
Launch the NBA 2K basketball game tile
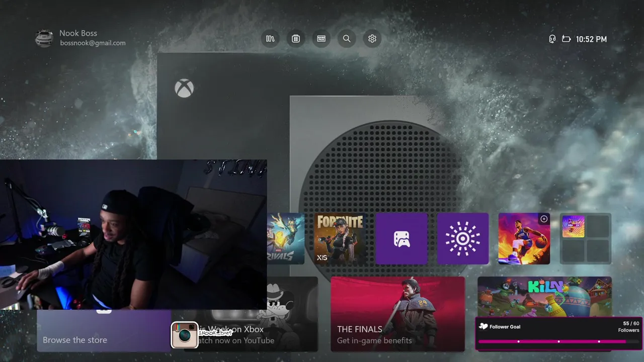[x=524, y=238]
